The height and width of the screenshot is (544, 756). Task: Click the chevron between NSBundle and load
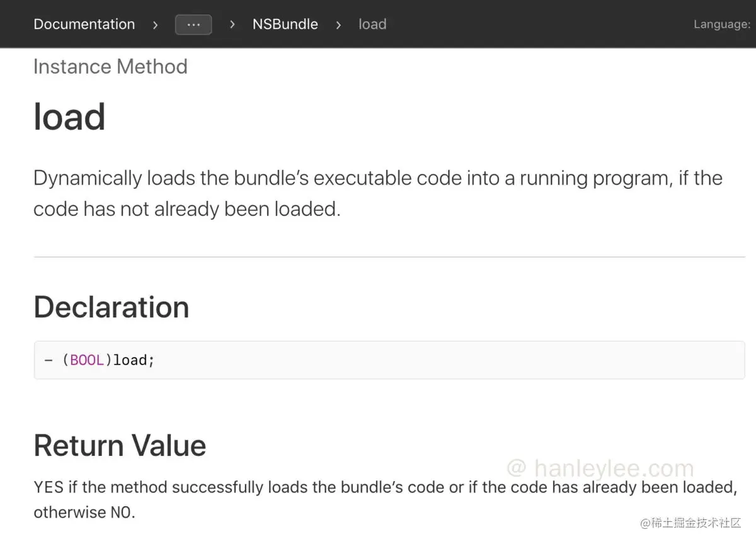(338, 25)
